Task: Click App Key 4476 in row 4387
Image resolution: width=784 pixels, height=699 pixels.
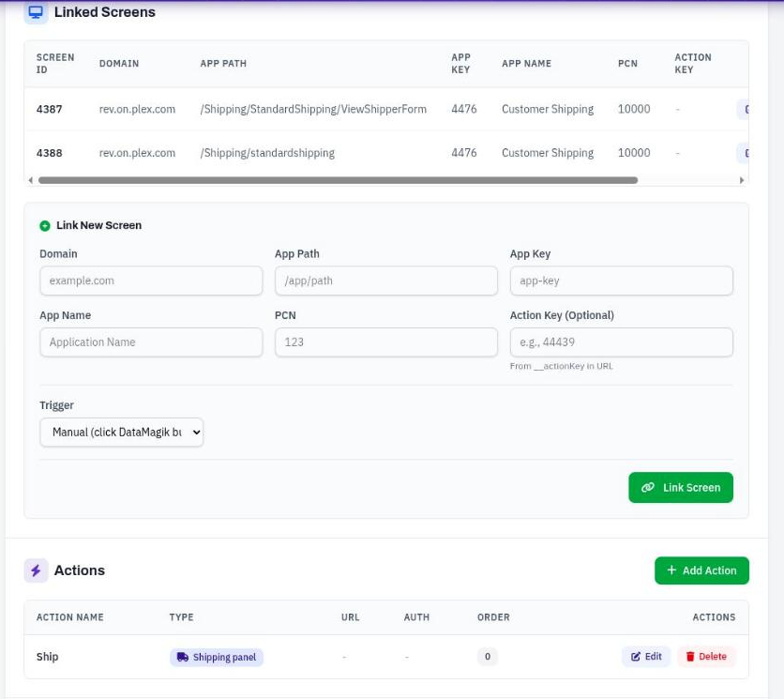Action: coord(463,109)
